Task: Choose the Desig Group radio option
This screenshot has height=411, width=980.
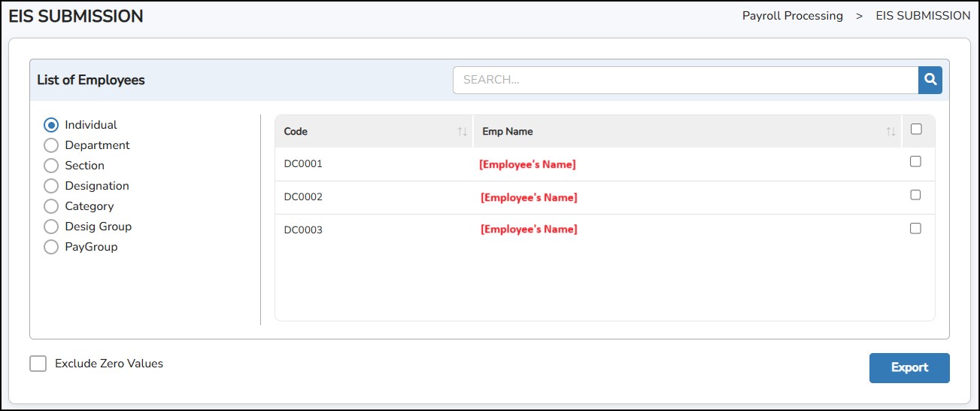Action: pos(51,227)
